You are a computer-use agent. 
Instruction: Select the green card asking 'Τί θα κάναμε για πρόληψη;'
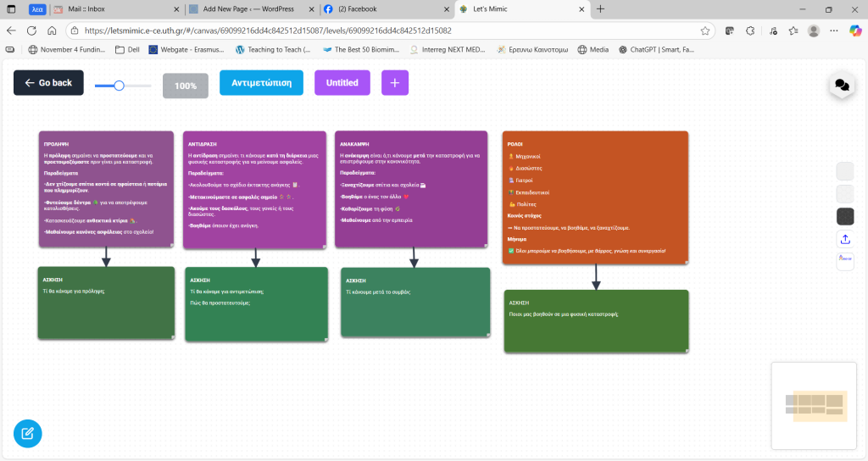tap(106, 303)
